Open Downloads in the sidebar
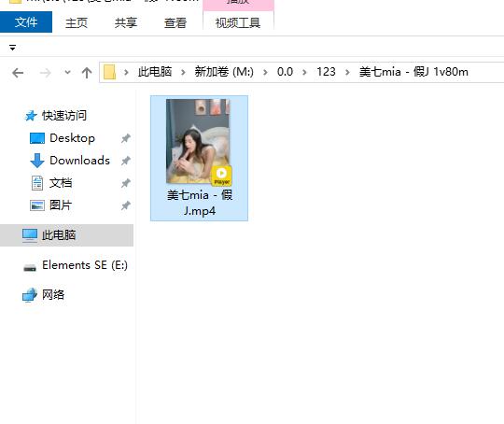Screen dimensions: 504x424 pos(79,161)
